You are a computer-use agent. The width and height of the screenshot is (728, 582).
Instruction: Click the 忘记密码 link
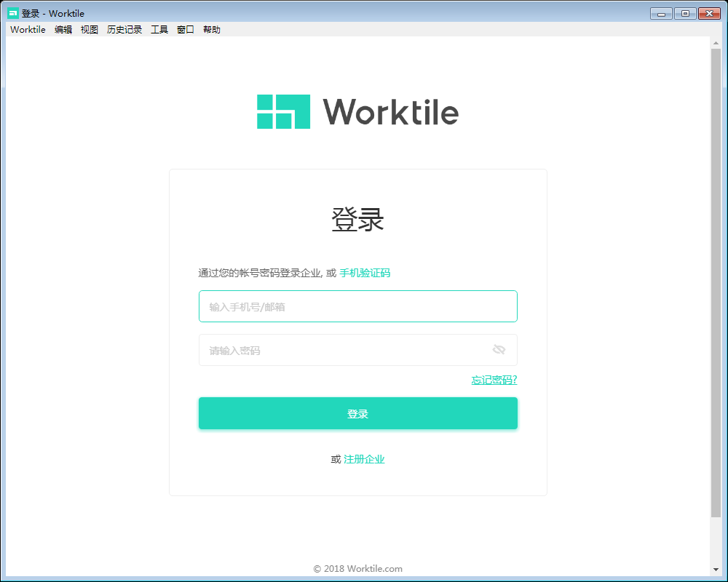tap(493, 380)
